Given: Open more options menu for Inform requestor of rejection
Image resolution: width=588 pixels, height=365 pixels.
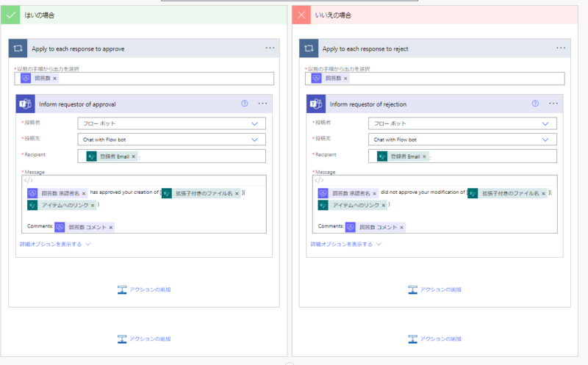Looking at the screenshot, I should 553,104.
